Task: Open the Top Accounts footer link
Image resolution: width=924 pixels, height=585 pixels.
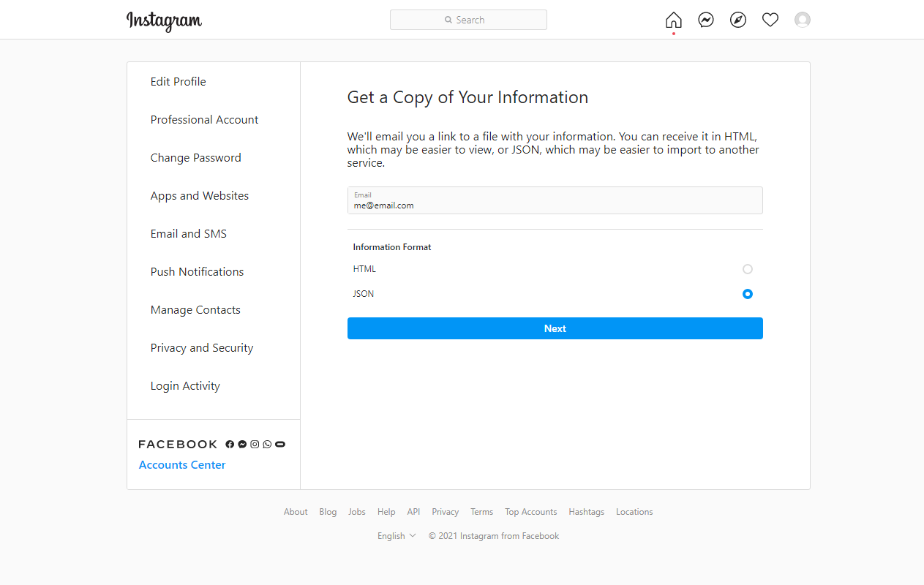Action: click(531, 512)
